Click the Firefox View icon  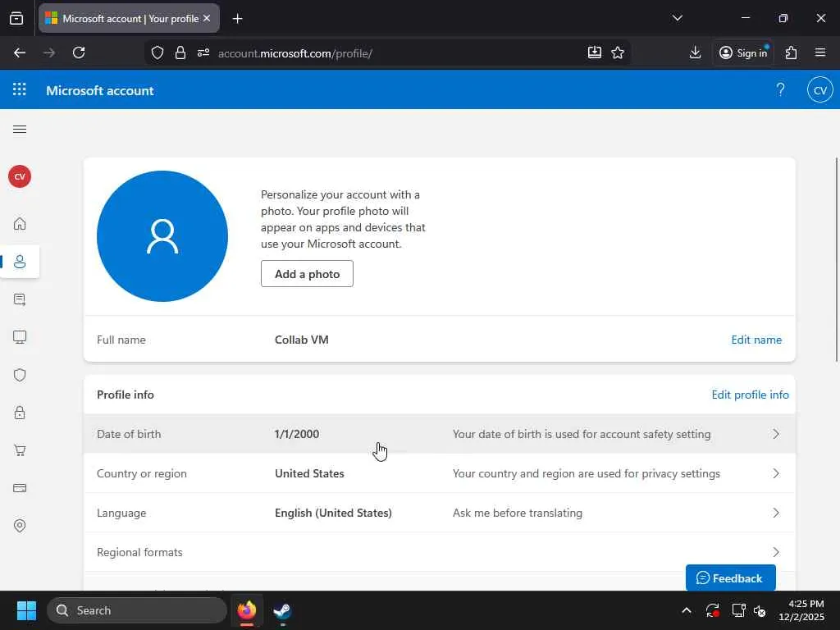[16, 19]
